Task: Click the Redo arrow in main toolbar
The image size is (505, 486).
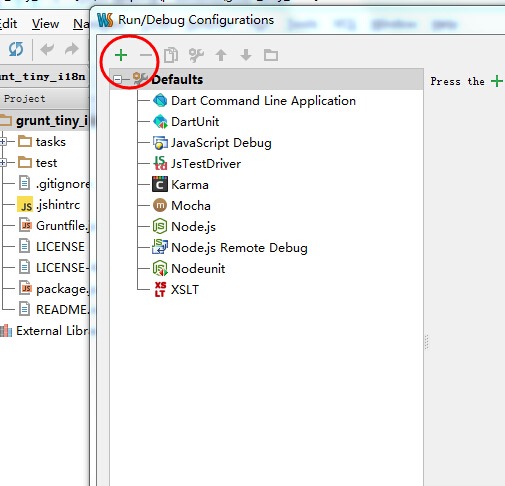Action: [x=71, y=50]
